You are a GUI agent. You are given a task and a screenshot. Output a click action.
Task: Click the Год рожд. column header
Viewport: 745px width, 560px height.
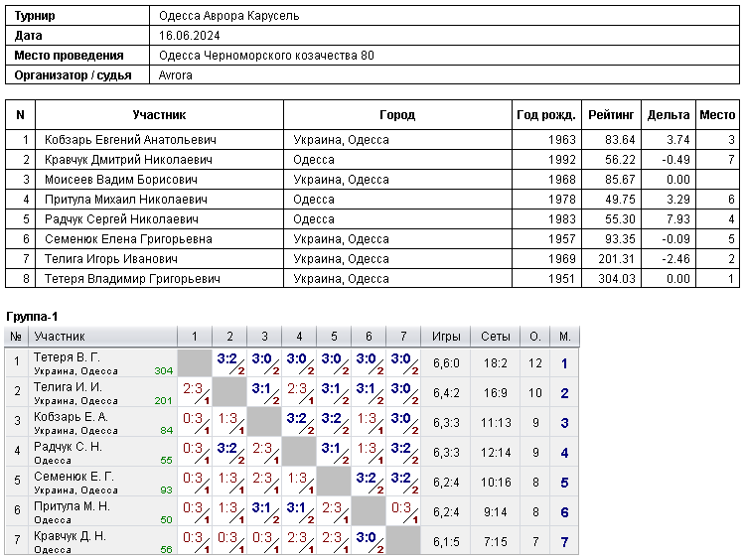(x=546, y=115)
